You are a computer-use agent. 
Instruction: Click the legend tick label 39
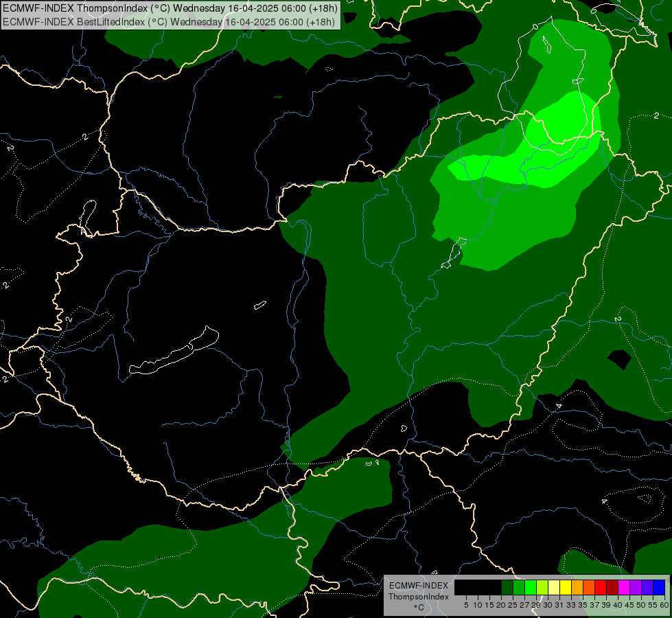pos(606,605)
